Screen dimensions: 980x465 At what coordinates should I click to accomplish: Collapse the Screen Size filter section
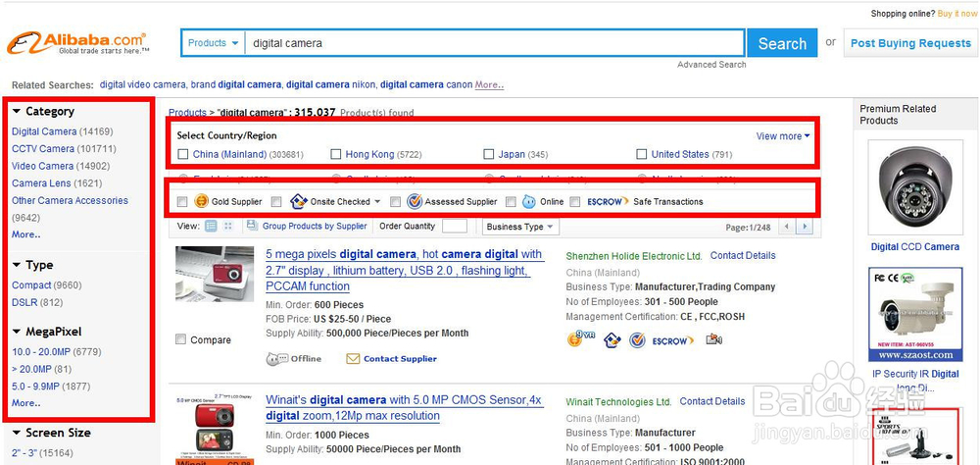coord(17,433)
